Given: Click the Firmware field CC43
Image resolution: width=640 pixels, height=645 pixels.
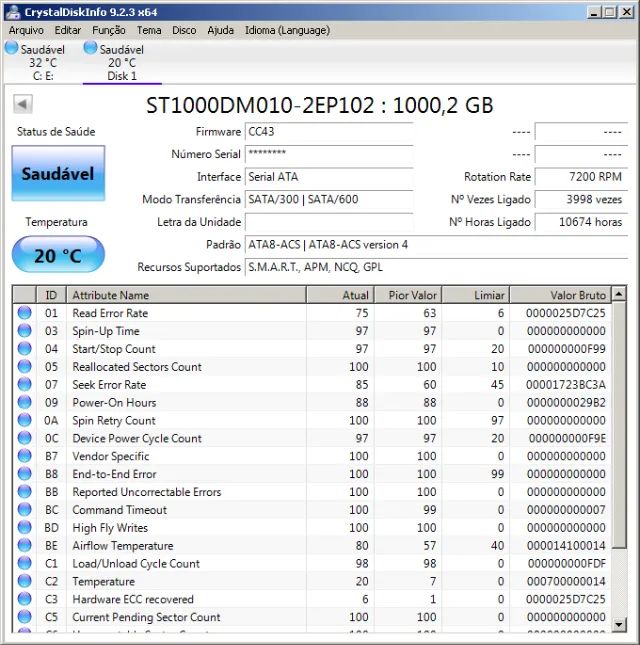Looking at the screenshot, I should pyautogui.click(x=329, y=132).
